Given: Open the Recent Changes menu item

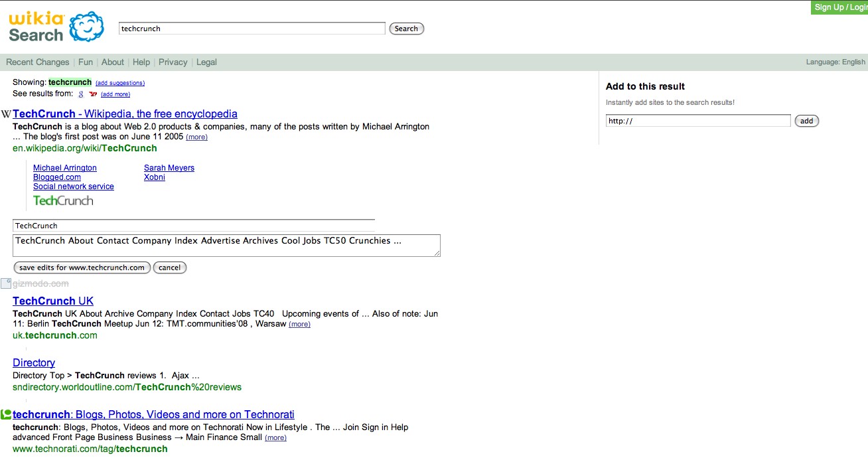Looking at the screenshot, I should pos(38,62).
